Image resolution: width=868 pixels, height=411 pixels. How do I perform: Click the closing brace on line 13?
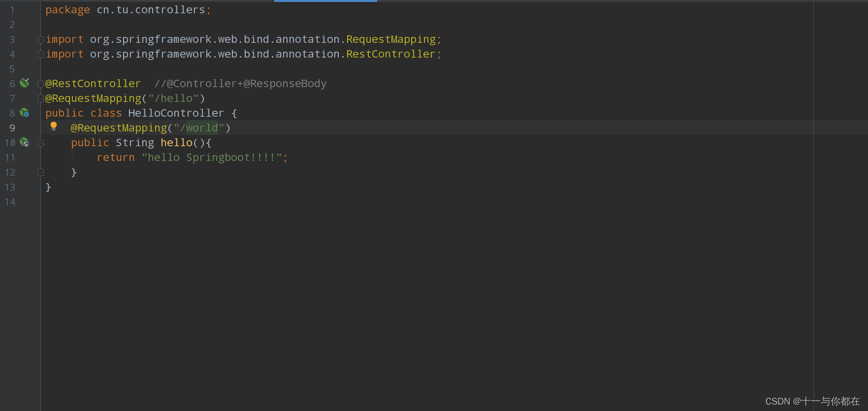coord(48,187)
